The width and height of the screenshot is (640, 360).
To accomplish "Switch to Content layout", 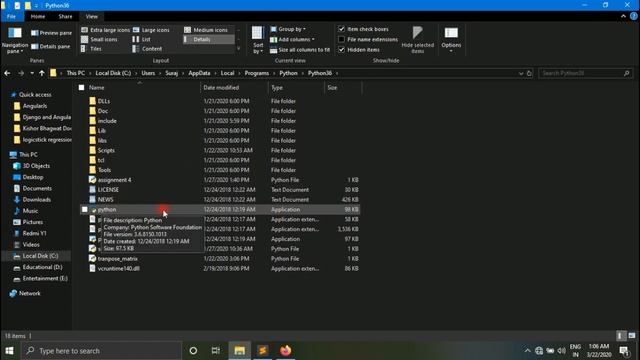I will [x=147, y=49].
